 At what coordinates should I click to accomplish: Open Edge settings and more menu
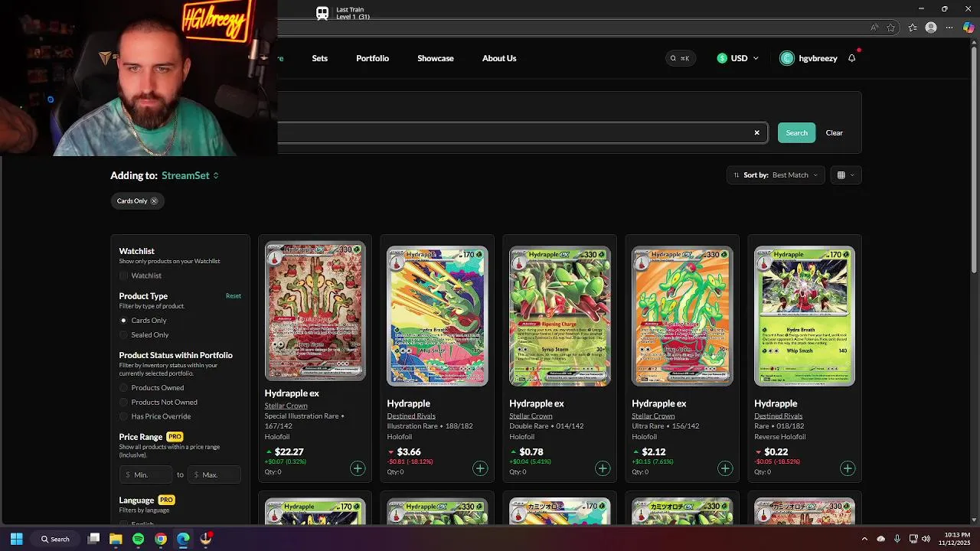click(x=950, y=28)
